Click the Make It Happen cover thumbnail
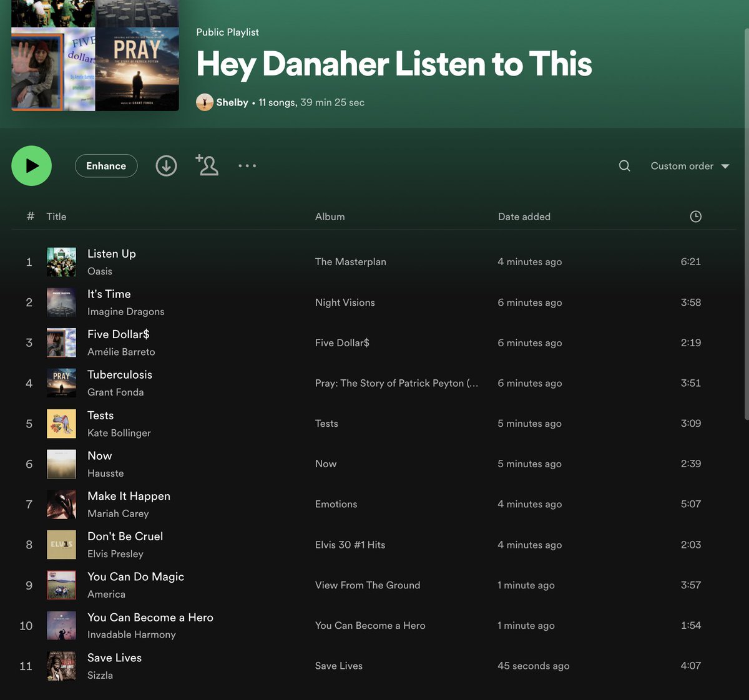This screenshot has width=749, height=700. coord(61,504)
